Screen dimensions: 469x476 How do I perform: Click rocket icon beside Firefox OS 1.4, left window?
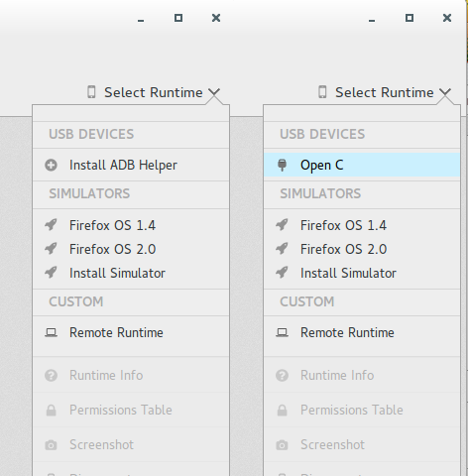pos(51,225)
